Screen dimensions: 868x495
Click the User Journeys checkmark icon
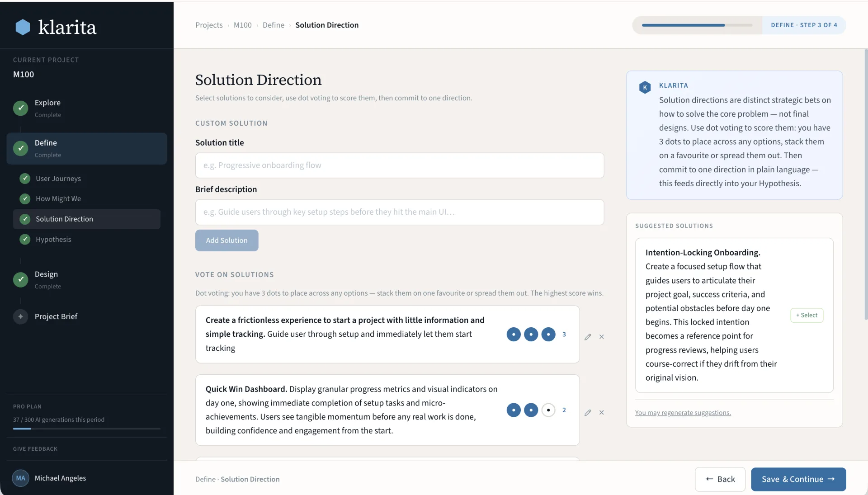tap(25, 179)
